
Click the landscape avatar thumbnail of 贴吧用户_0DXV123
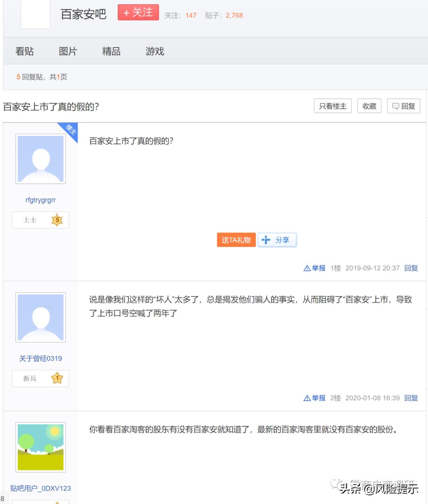coord(40,447)
